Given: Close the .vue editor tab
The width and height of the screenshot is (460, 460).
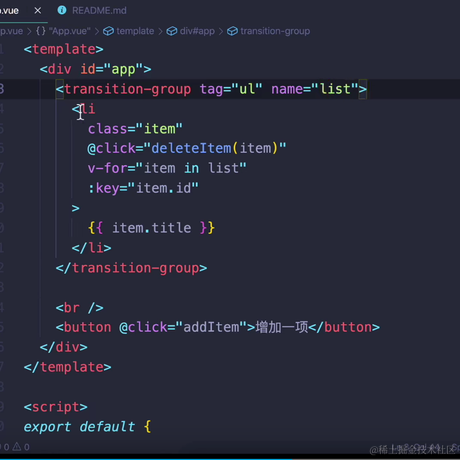Looking at the screenshot, I should tap(38, 11).
